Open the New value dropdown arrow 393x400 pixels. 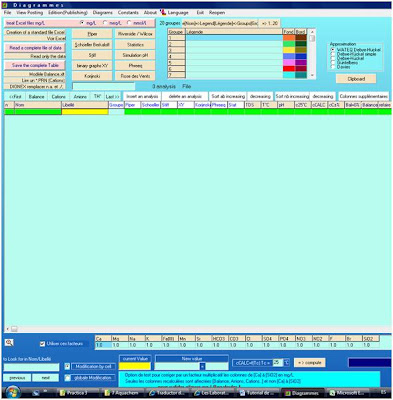pyautogui.click(x=202, y=366)
